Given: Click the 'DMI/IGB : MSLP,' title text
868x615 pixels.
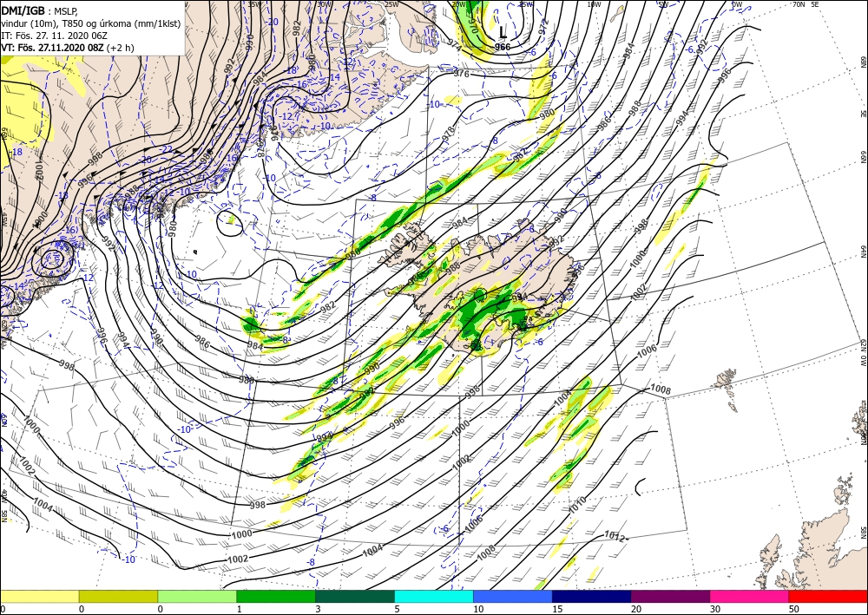Looking at the screenshot, I should pyautogui.click(x=40, y=10).
